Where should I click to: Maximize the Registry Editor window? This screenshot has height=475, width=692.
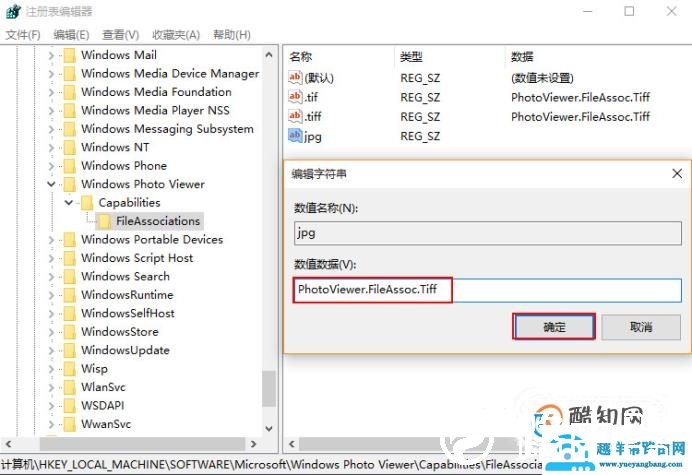(629, 11)
